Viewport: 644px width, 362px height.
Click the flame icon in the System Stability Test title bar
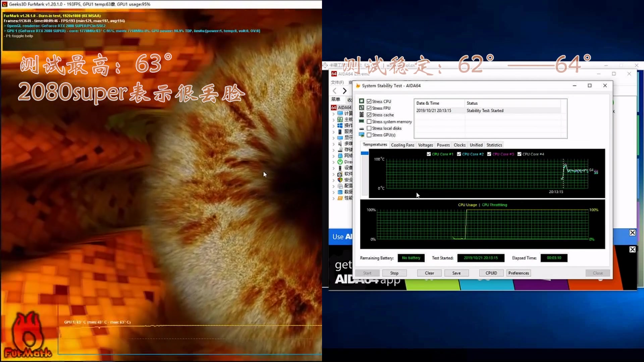358,85
